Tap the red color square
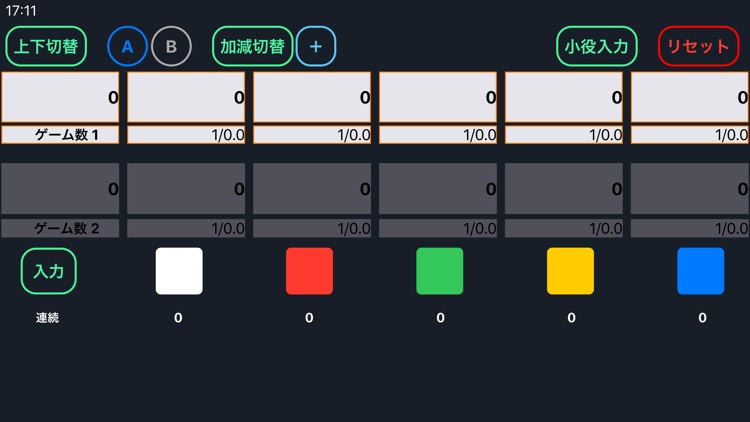The height and width of the screenshot is (422, 750). 309,271
